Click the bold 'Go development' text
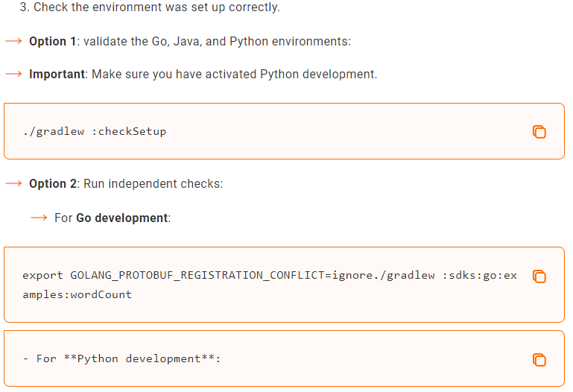573x392 pixels. (x=121, y=218)
